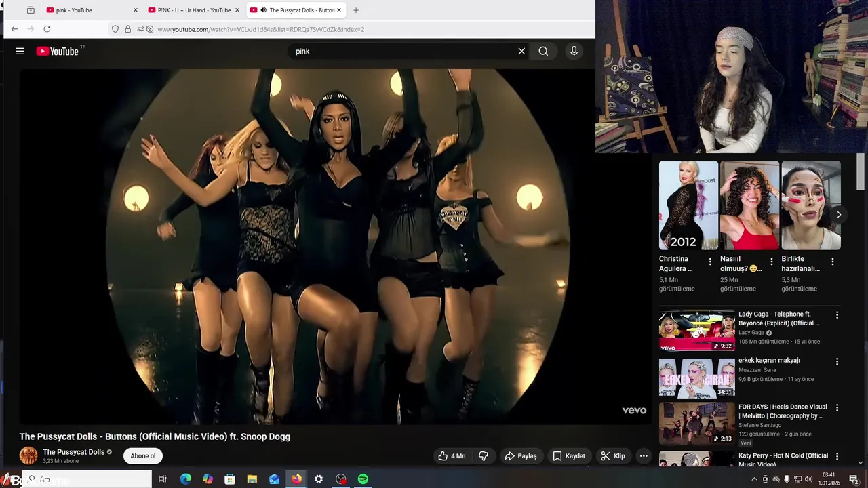Viewport: 868px width, 488px height.
Task: Pause the Buttons video by clicking player
Action: pos(336,246)
